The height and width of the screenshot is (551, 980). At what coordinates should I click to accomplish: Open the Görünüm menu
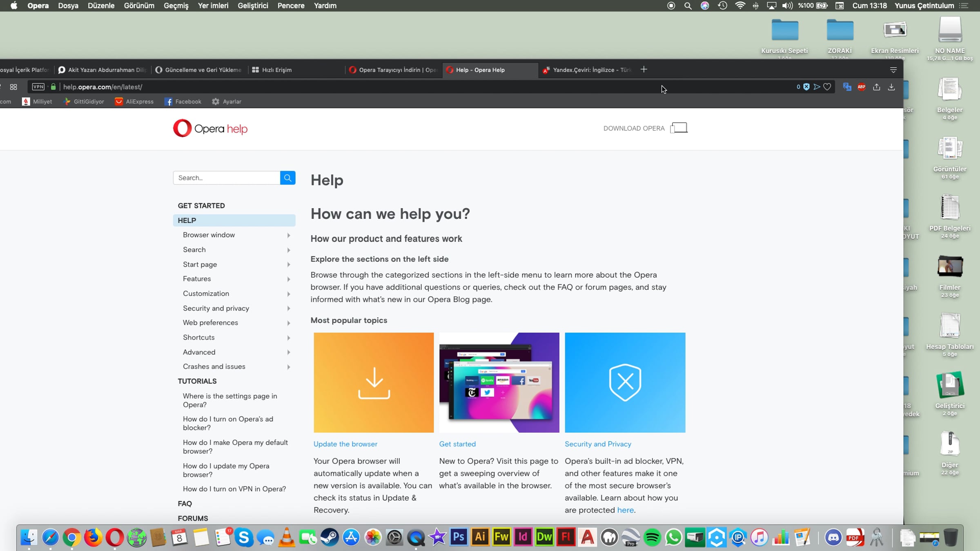click(x=139, y=6)
